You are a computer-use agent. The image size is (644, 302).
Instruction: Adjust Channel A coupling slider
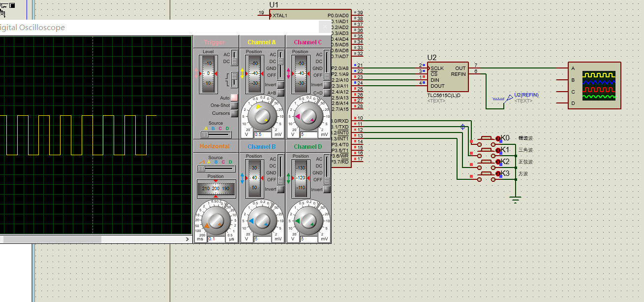(x=280, y=65)
